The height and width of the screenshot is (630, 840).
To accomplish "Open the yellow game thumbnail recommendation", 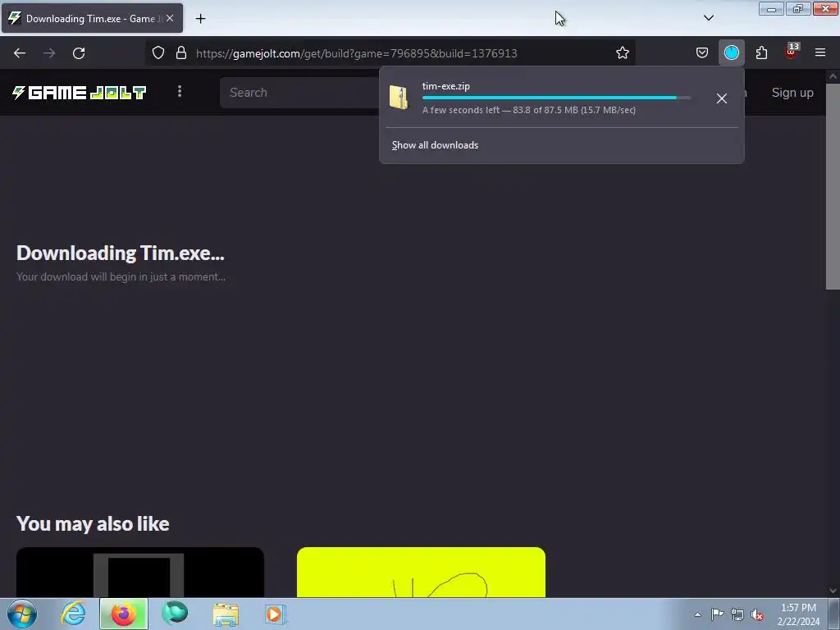I will (421, 572).
